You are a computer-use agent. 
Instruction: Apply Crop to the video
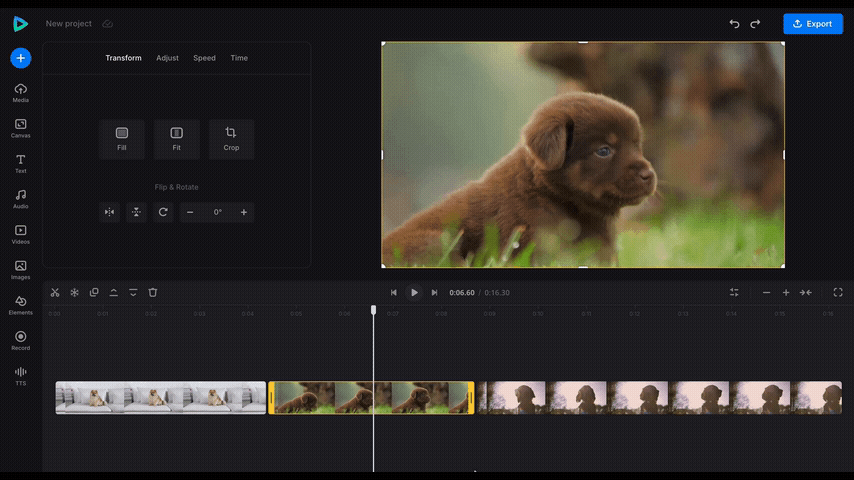[x=231, y=139]
